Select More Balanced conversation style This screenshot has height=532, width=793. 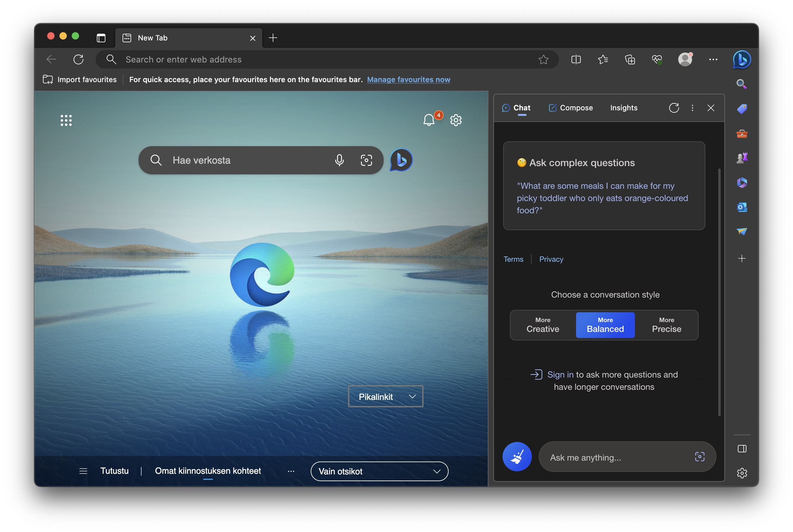coord(605,325)
